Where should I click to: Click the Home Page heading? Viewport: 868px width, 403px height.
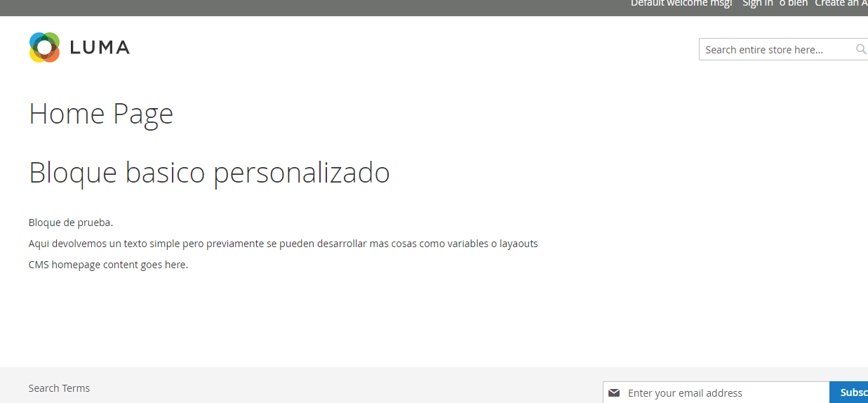click(x=101, y=114)
